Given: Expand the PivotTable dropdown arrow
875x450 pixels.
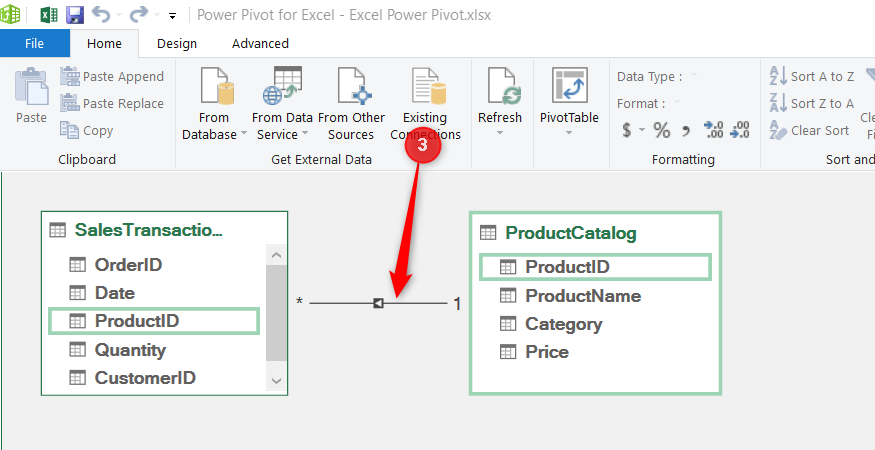Looking at the screenshot, I should [x=569, y=133].
